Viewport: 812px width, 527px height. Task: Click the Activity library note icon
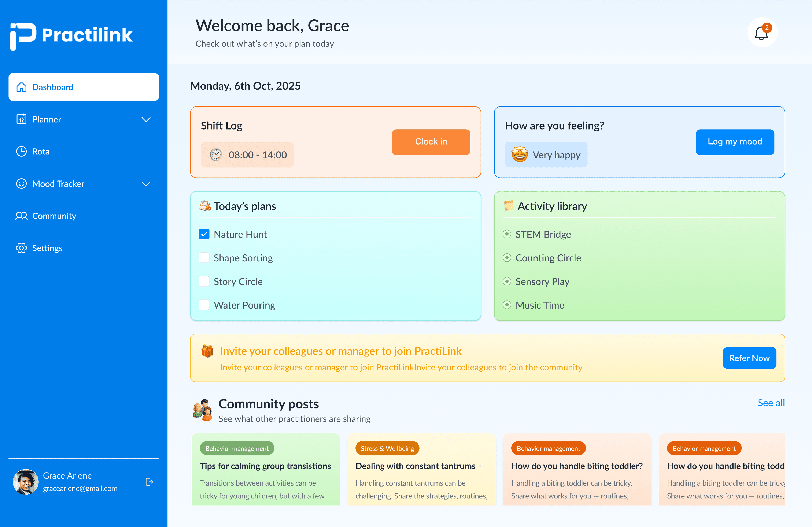509,206
